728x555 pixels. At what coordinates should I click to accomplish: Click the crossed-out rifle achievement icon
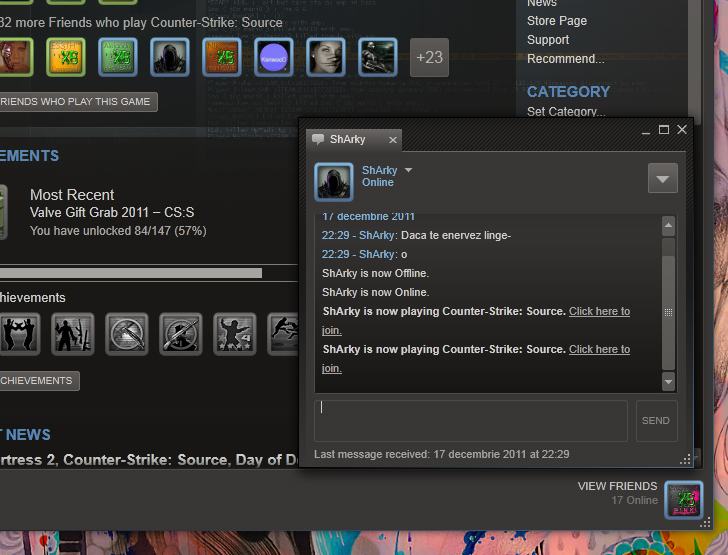pyautogui.click(x=181, y=334)
